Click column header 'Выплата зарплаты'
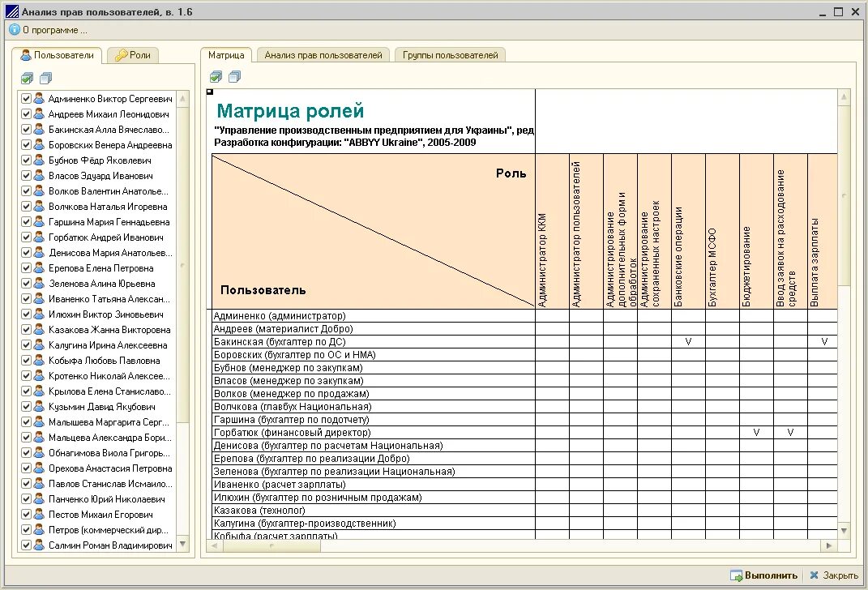Viewport: 868px width, 590px height. tap(822, 231)
